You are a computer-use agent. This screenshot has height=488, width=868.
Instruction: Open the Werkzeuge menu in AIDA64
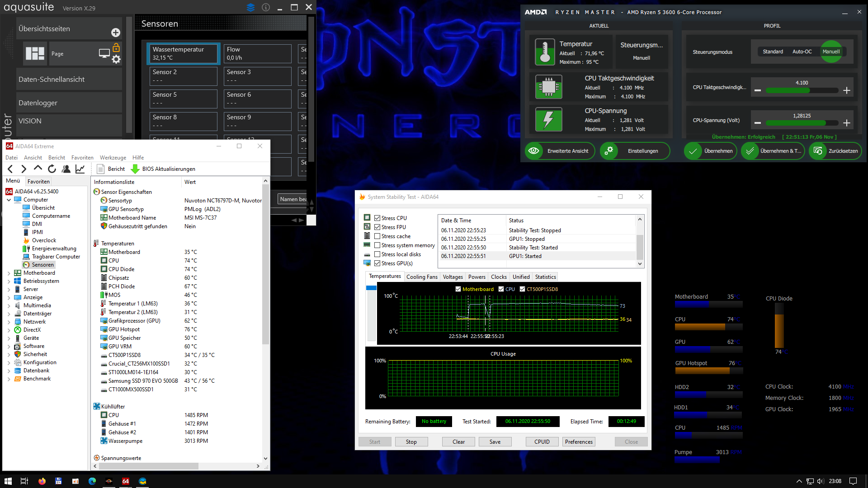pos(113,158)
